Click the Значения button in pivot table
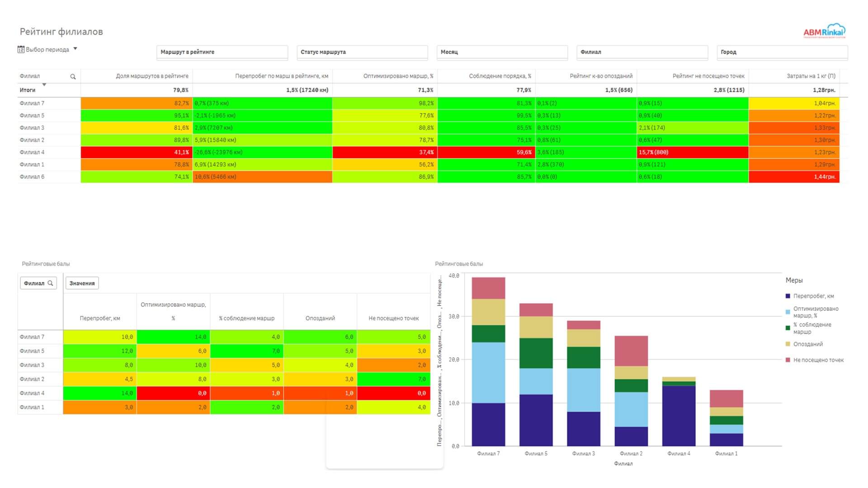The width and height of the screenshot is (868, 488). point(82,283)
